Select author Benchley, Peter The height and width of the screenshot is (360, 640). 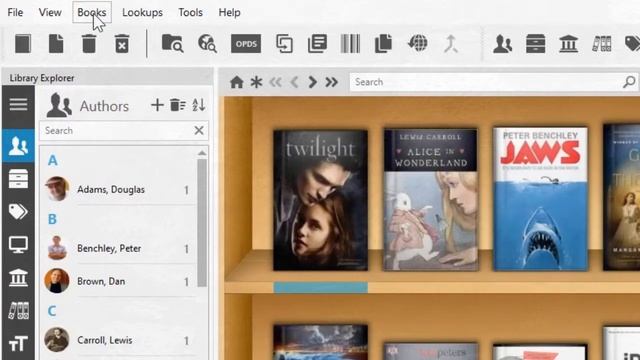(x=118, y=248)
